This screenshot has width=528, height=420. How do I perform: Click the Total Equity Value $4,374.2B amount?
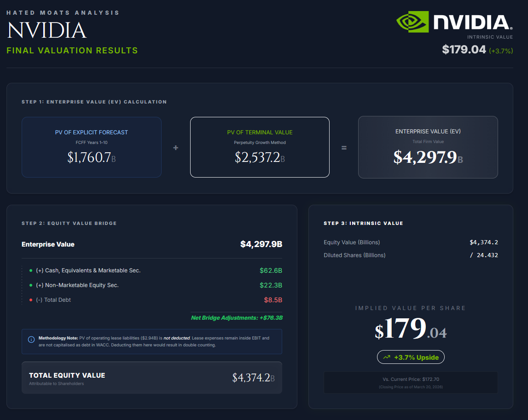coord(253,378)
